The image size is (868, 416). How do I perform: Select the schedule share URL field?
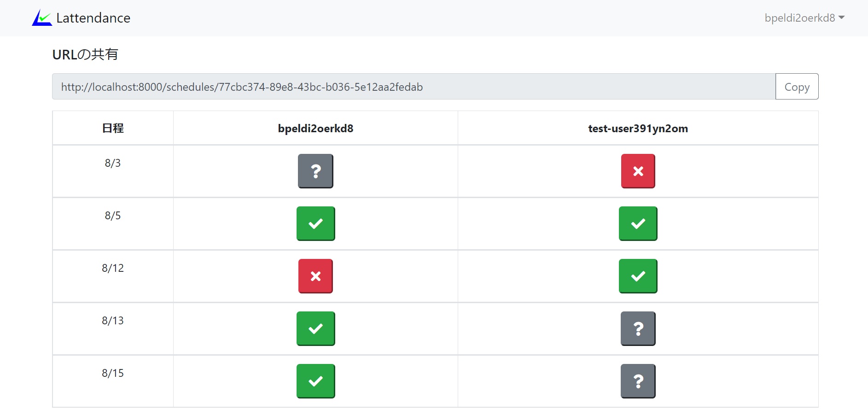(414, 87)
